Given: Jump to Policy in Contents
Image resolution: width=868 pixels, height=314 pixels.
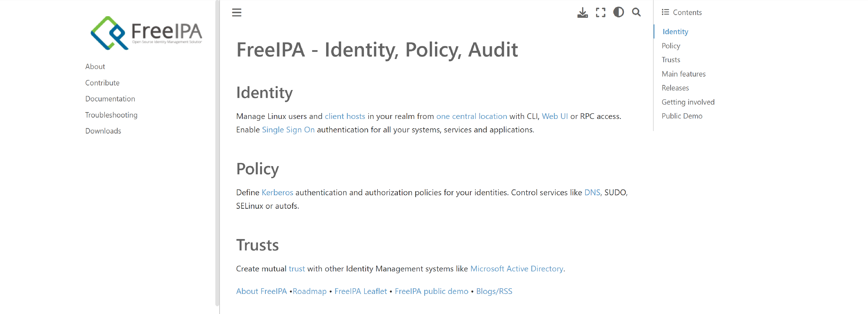Looking at the screenshot, I should click(x=671, y=46).
